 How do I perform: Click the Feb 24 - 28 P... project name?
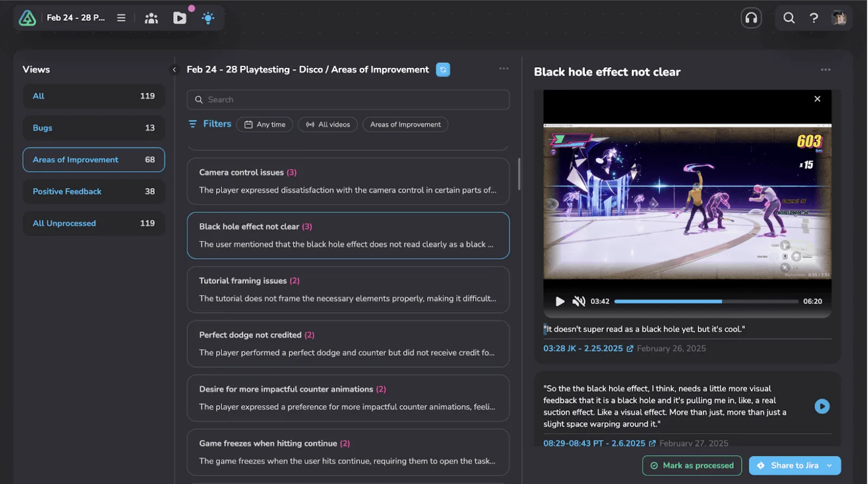[x=76, y=18]
